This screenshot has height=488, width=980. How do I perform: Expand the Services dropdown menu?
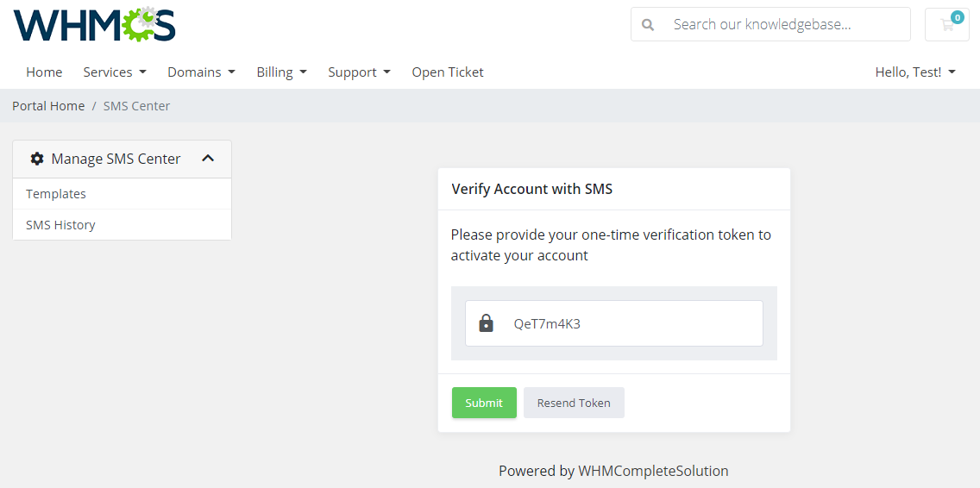115,72
